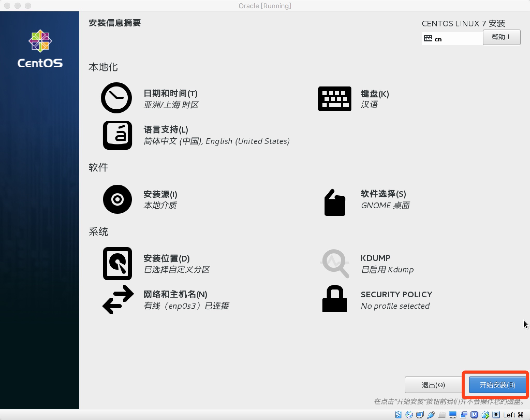Open 键盘(K) settings label
This screenshot has width=530, height=420.
(x=375, y=94)
